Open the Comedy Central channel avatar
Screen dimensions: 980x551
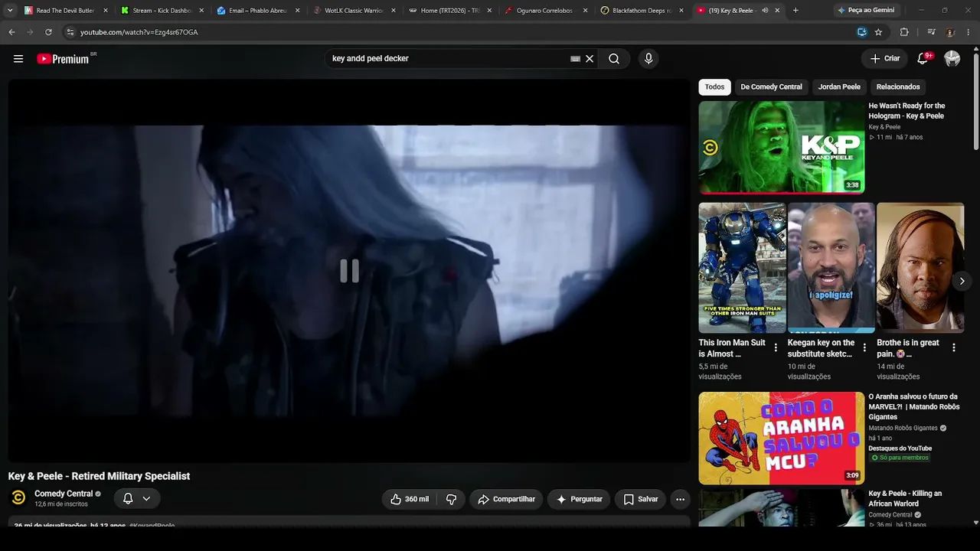pos(18,498)
